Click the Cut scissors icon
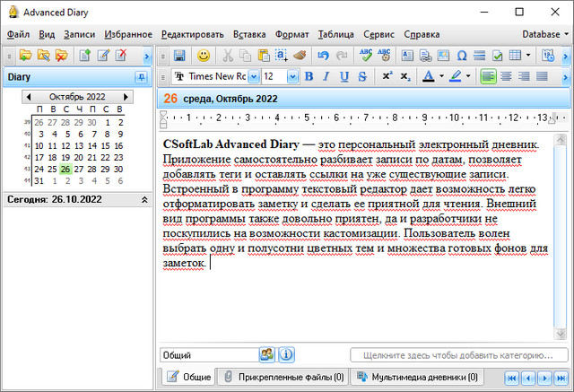The image size is (574, 392). pos(228,56)
